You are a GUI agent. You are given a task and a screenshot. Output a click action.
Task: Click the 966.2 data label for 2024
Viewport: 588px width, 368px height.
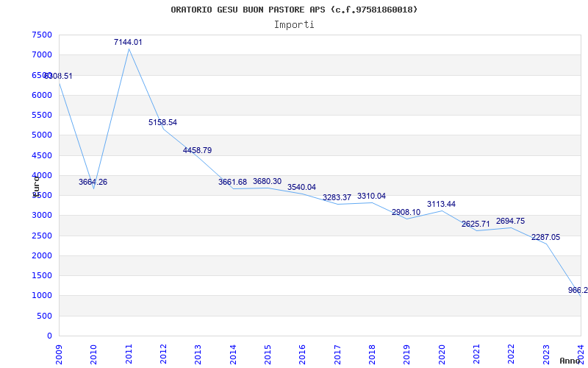[578, 290]
